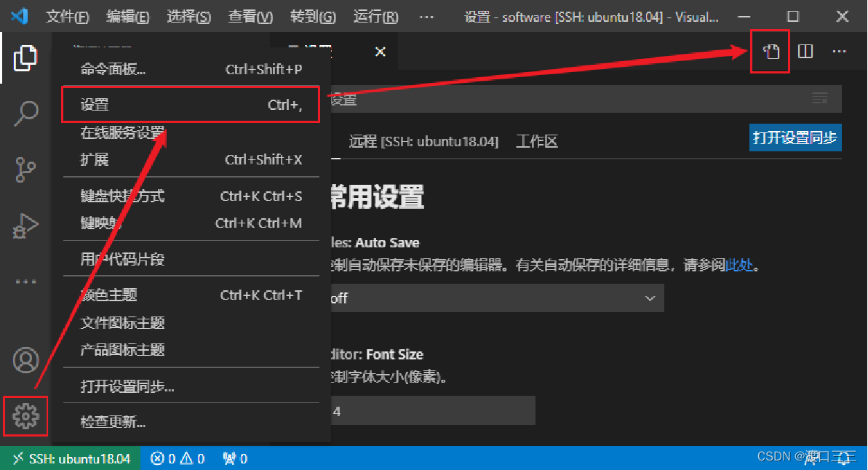This screenshot has height=470, width=868.
Task: Open the Search magnifier in activity bar
Action: [25, 113]
